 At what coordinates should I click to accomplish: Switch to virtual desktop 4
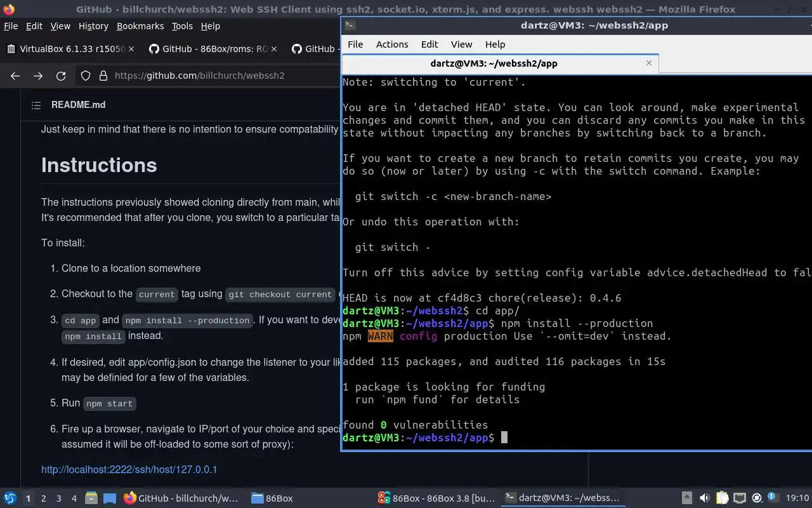click(x=74, y=498)
